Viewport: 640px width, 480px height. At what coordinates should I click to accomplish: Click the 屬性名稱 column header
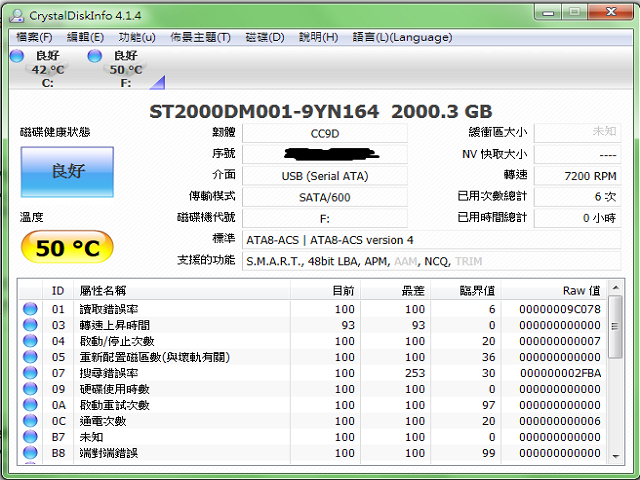[182, 291]
